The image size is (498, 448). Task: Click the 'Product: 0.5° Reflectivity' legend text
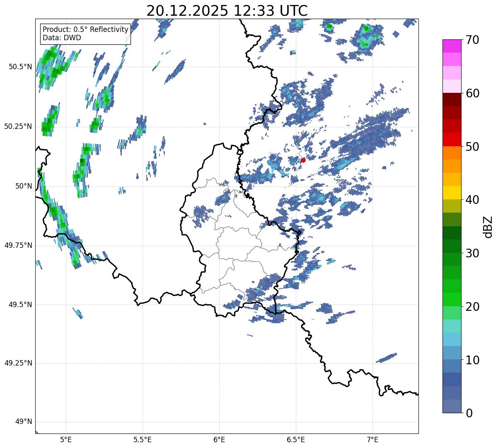[86, 30]
